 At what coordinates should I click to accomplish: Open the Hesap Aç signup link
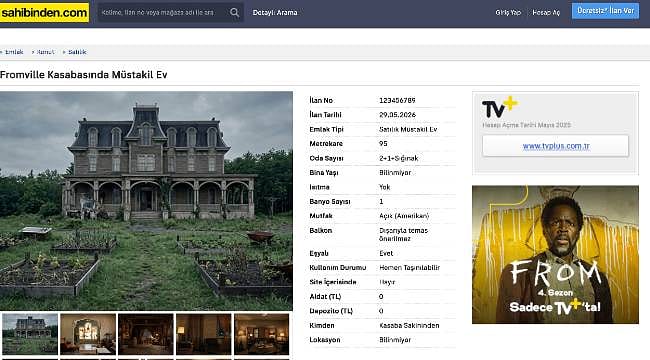click(546, 12)
